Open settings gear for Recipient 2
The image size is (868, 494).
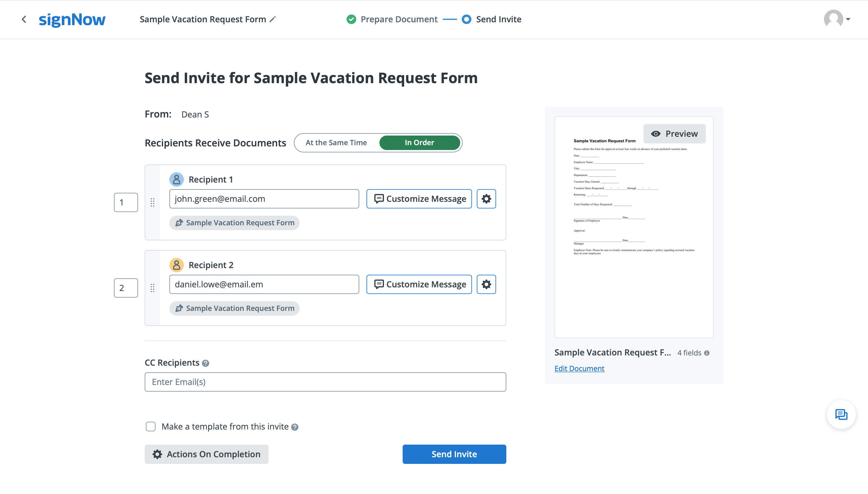486,284
